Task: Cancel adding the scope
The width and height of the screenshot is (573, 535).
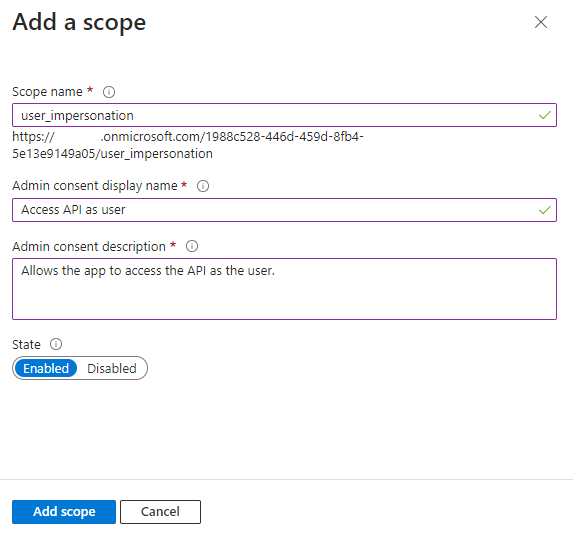Action: tap(160, 512)
